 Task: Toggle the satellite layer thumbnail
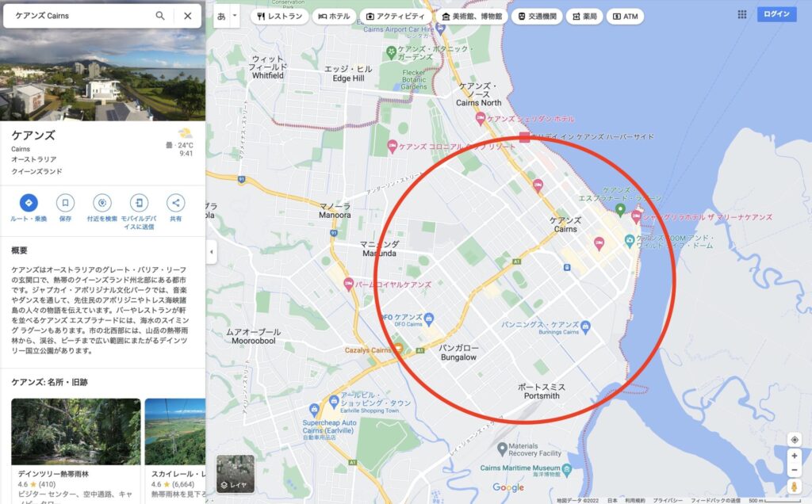click(x=235, y=473)
